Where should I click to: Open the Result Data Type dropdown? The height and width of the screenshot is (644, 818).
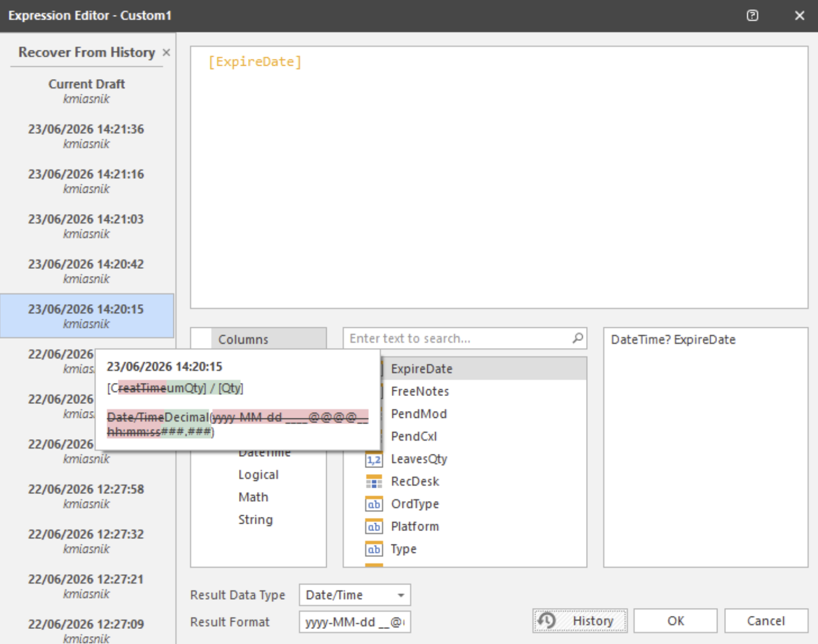355,595
